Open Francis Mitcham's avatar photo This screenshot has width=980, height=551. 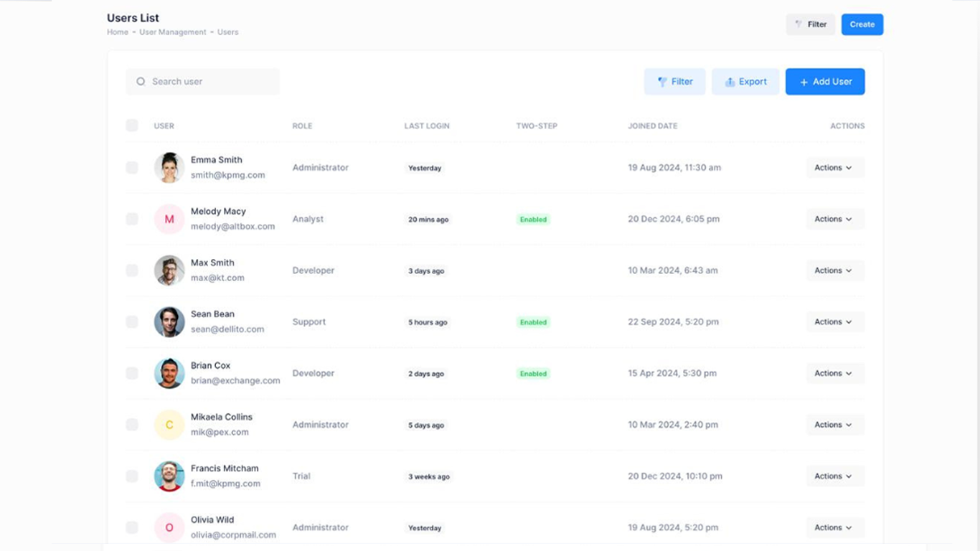[169, 476]
